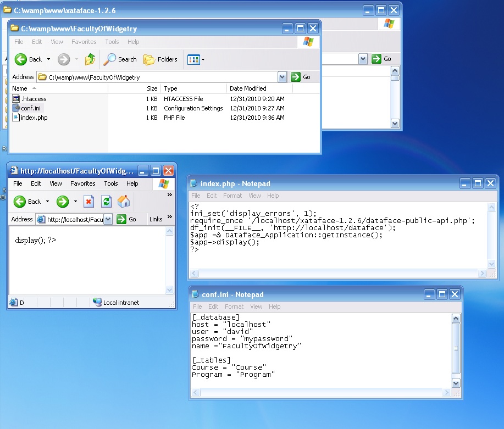Sort files by the Name column header

tap(58, 88)
